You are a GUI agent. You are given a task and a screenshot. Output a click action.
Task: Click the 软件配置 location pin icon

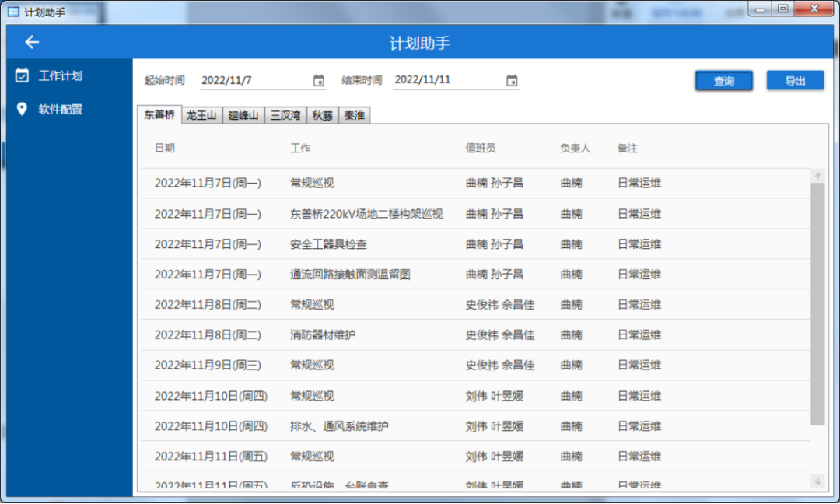[23, 109]
